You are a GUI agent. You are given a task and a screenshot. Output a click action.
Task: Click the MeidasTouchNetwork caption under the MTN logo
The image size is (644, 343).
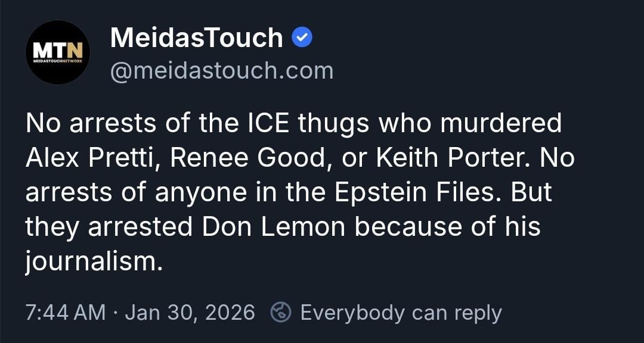pos(57,61)
